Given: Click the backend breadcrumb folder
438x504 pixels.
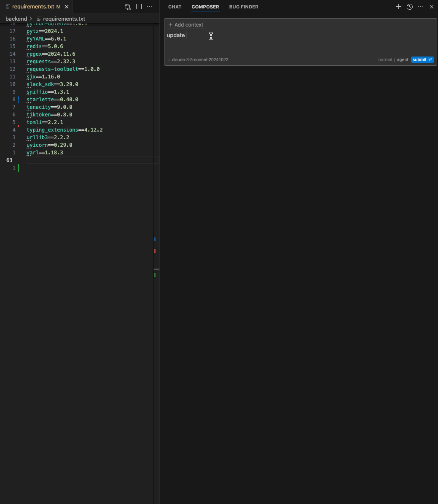Looking at the screenshot, I should tap(16, 19).
